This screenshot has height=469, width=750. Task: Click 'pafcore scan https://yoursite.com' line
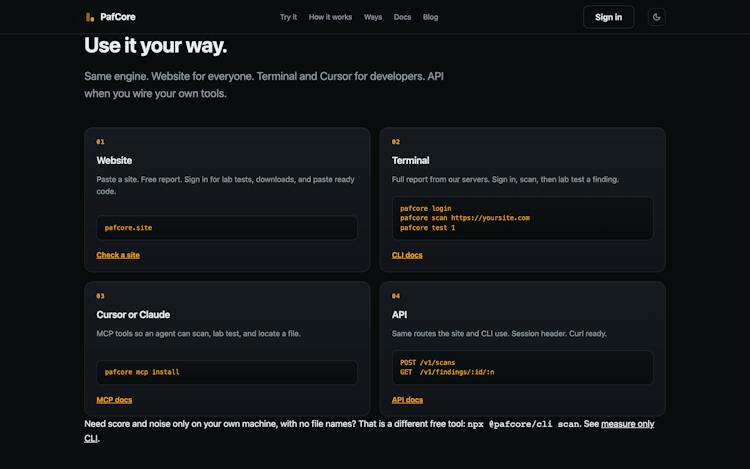(465, 218)
